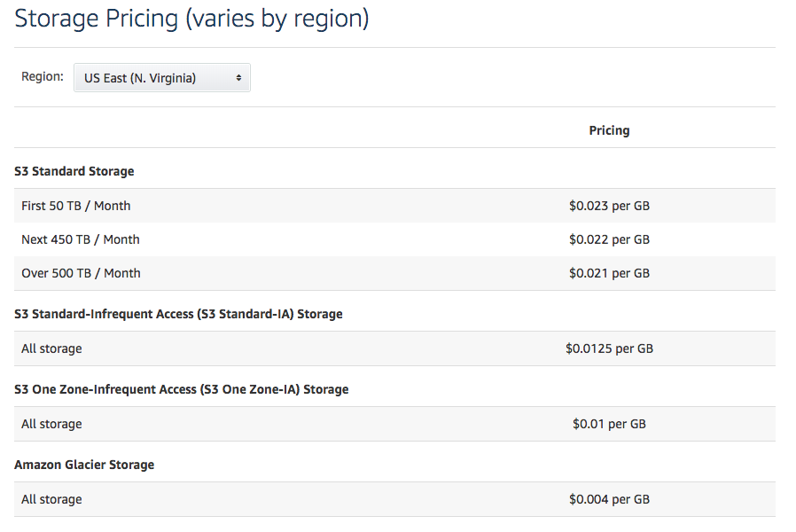796x532 pixels.
Task: Select the Next 450 TB / Month row
Action: click(81, 239)
